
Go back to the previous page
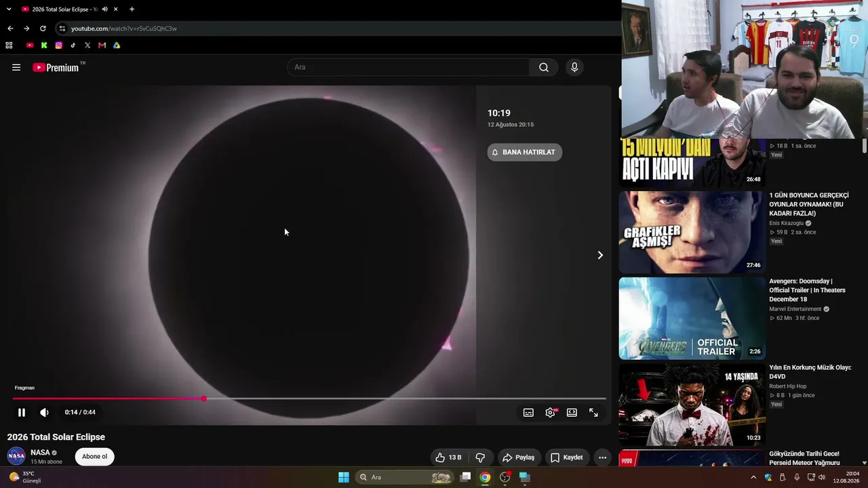click(10, 28)
